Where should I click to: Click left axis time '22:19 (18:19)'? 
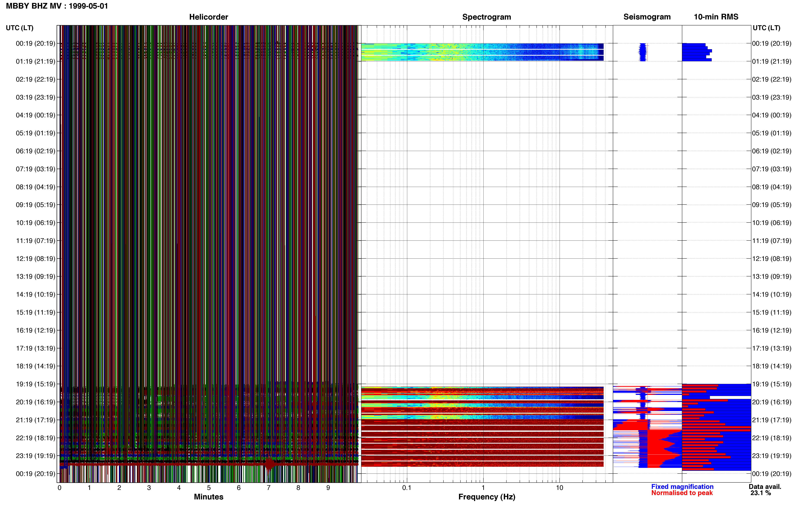click(x=36, y=438)
